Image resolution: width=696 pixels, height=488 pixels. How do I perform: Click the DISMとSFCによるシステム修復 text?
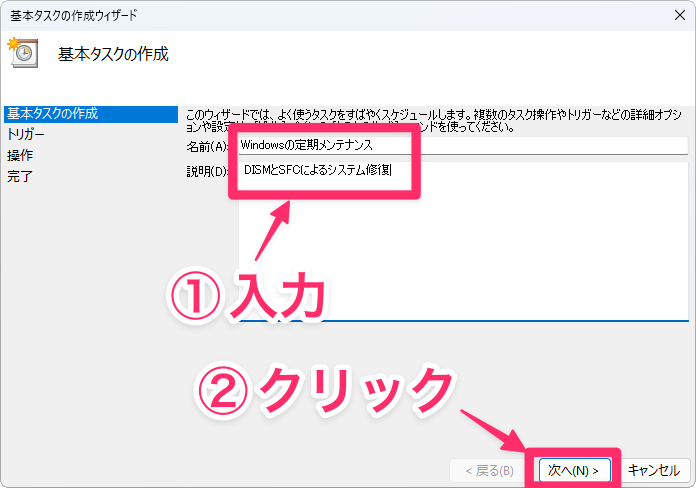(x=318, y=171)
